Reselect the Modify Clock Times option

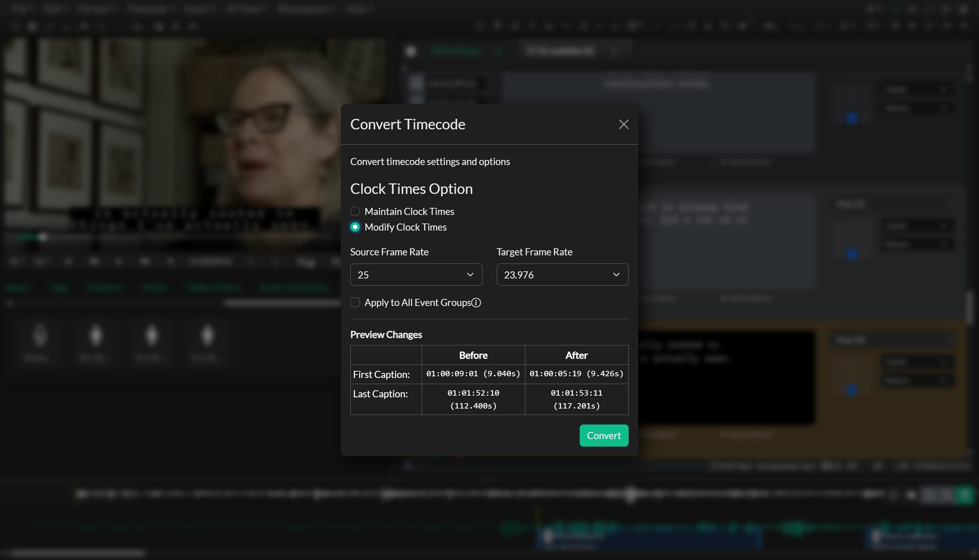click(355, 227)
